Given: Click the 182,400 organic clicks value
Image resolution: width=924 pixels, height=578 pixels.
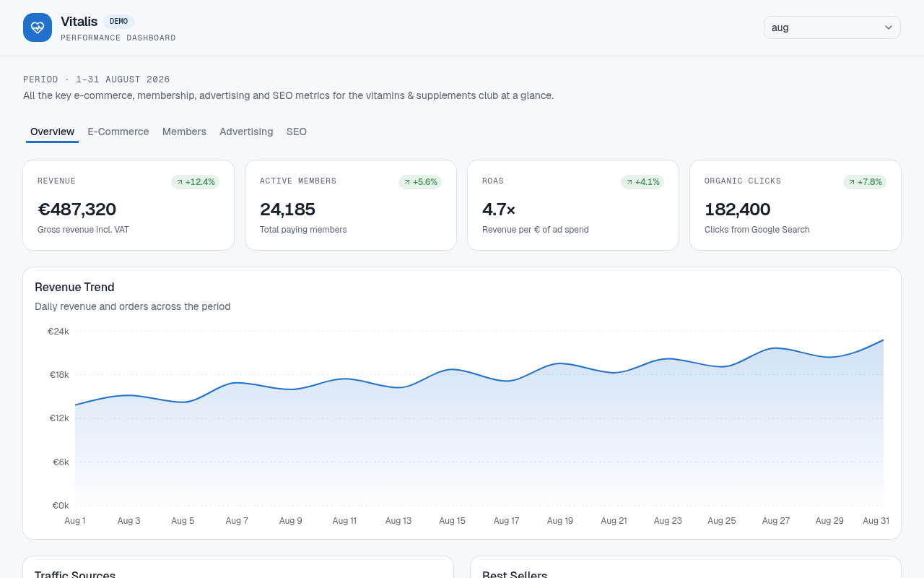Looking at the screenshot, I should pyautogui.click(x=737, y=210).
